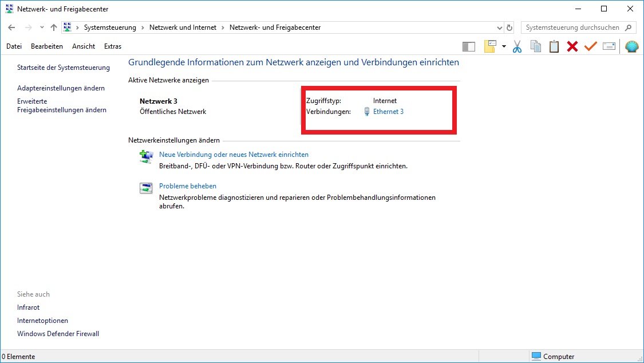Click the forward navigation arrow

(x=29, y=27)
